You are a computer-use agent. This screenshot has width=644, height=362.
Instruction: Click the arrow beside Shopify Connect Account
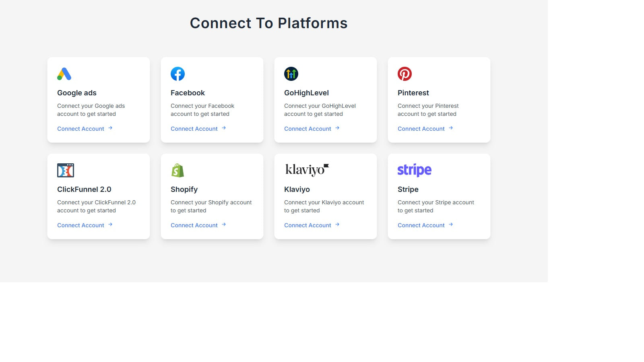coord(224,224)
